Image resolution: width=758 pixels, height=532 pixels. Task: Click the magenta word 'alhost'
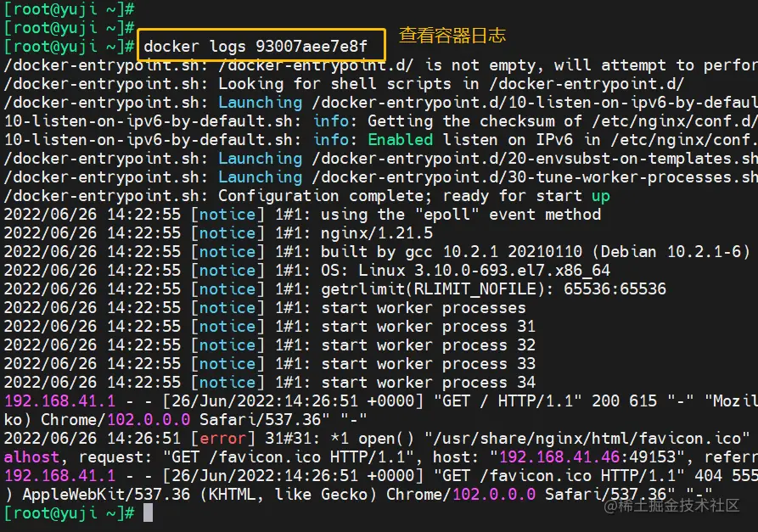click(32, 457)
